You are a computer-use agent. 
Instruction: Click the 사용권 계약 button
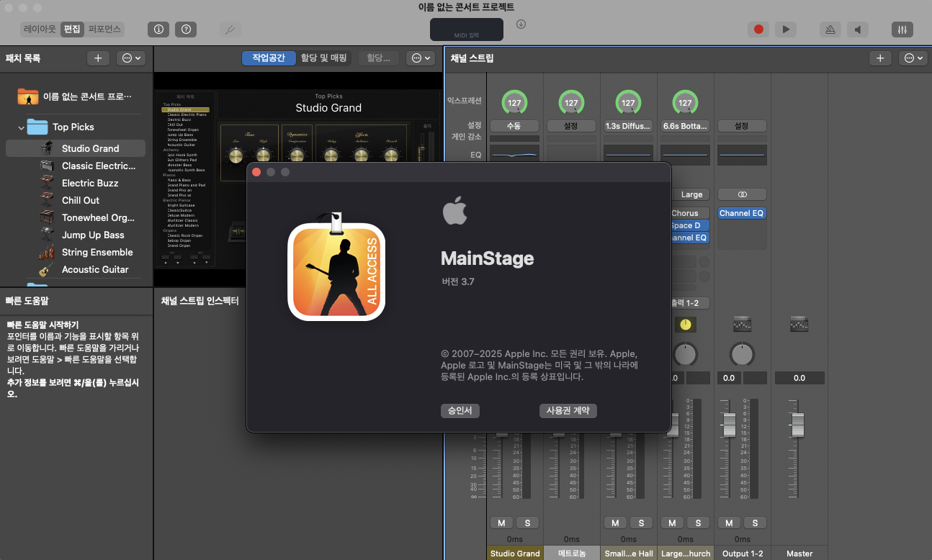coord(568,410)
